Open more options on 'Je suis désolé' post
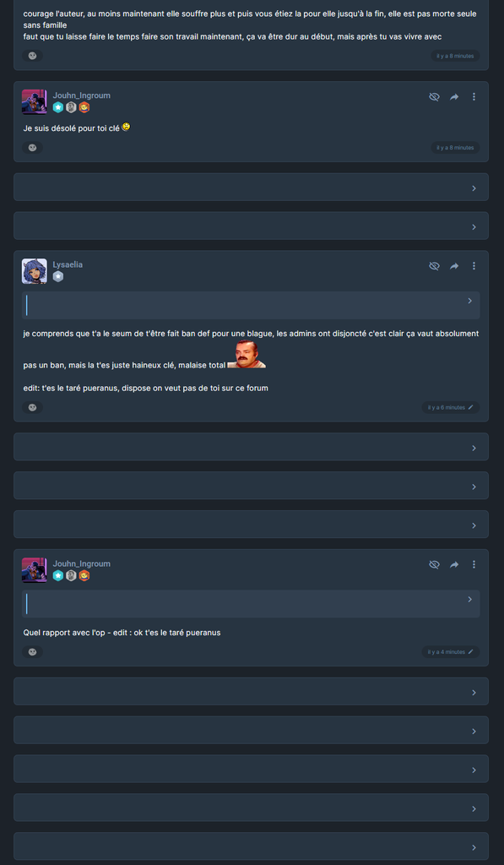This screenshot has width=504, height=865. coord(474,96)
